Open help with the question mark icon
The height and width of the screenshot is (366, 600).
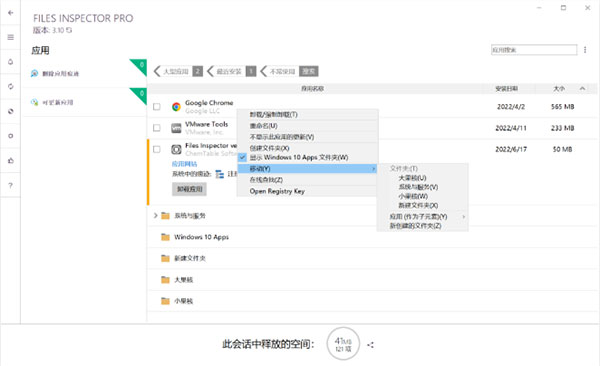pos(10,185)
